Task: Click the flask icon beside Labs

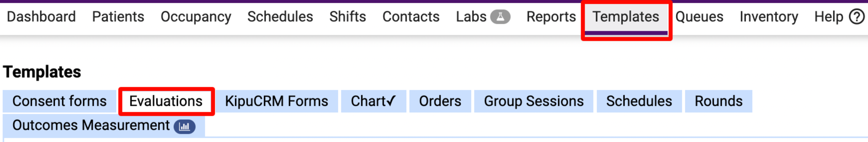Action: click(x=500, y=17)
